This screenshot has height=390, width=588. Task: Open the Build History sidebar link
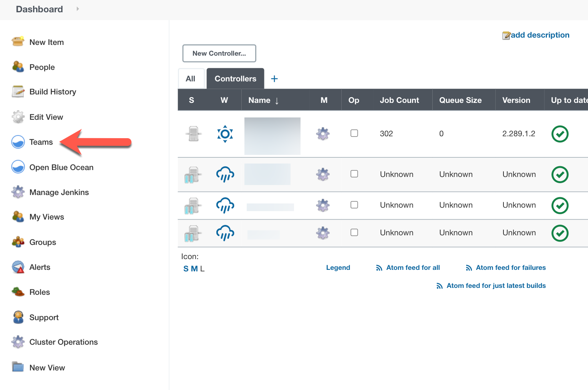(x=53, y=92)
